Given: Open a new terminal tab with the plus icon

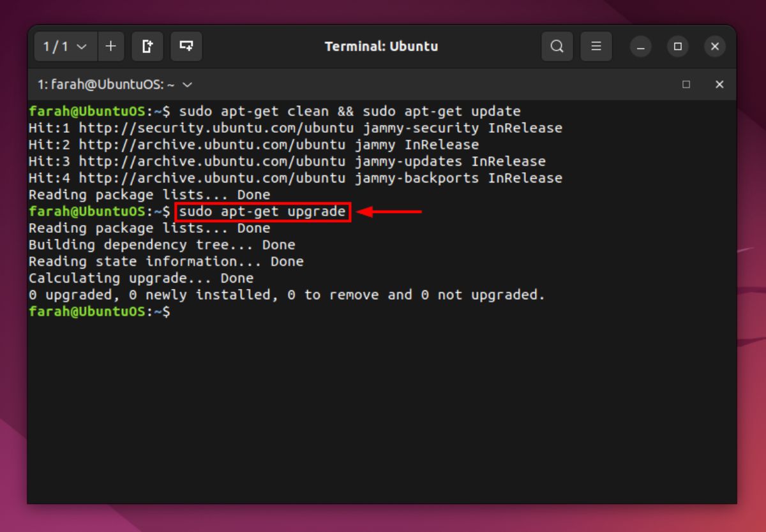Looking at the screenshot, I should (110, 46).
